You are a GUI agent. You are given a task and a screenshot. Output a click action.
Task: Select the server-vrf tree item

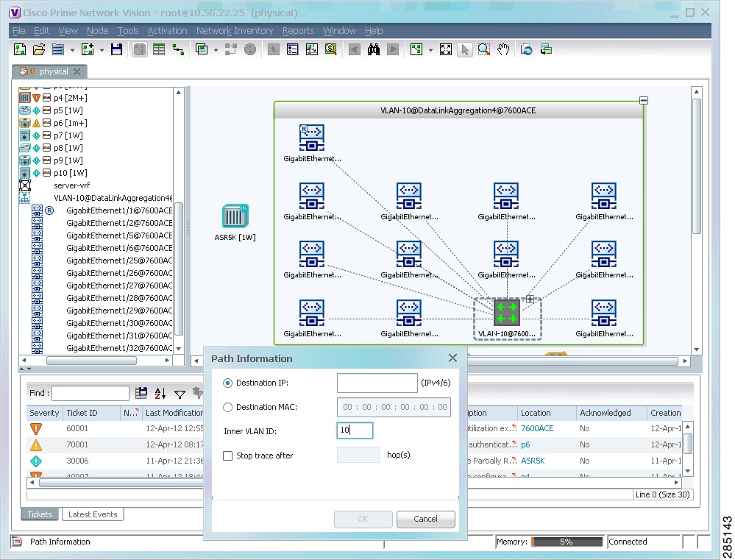[x=71, y=185]
